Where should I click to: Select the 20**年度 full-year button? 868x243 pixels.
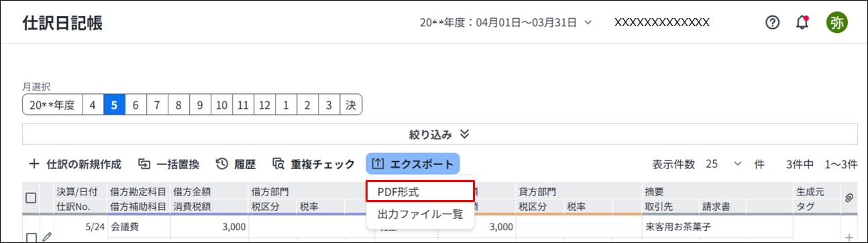pyautogui.click(x=52, y=105)
